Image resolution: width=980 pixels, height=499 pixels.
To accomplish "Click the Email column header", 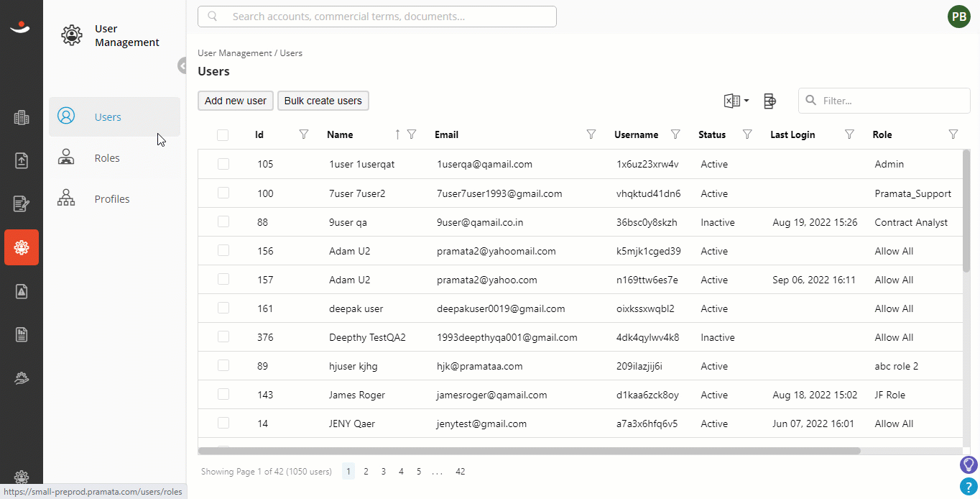I will pyautogui.click(x=446, y=134).
